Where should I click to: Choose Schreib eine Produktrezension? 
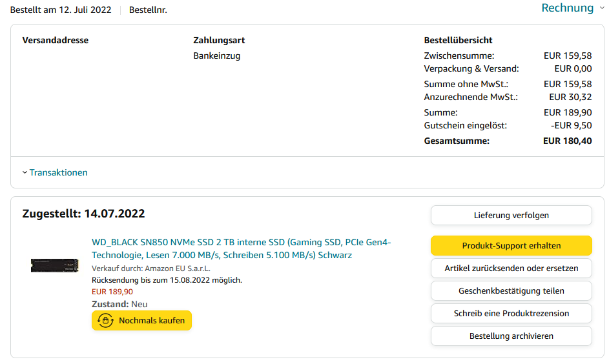coord(511,313)
